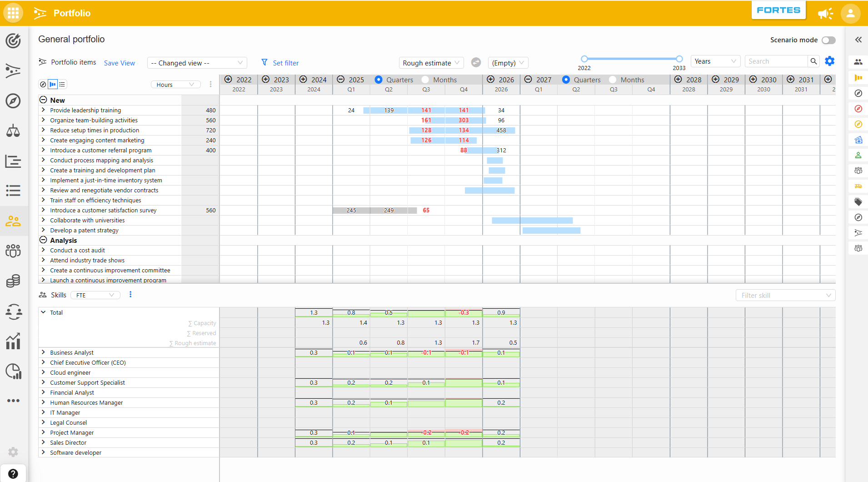
Task: Open the Skills section three-dot menu
Action: click(130, 295)
